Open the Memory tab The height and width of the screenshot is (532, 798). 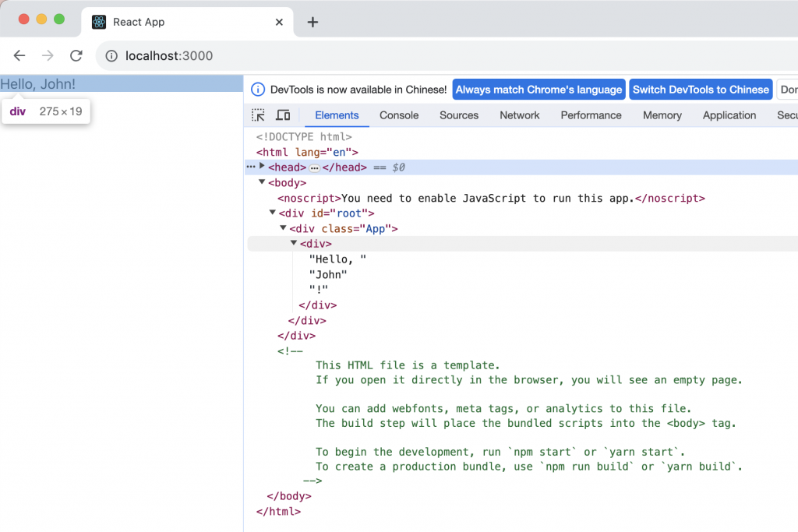click(x=662, y=115)
